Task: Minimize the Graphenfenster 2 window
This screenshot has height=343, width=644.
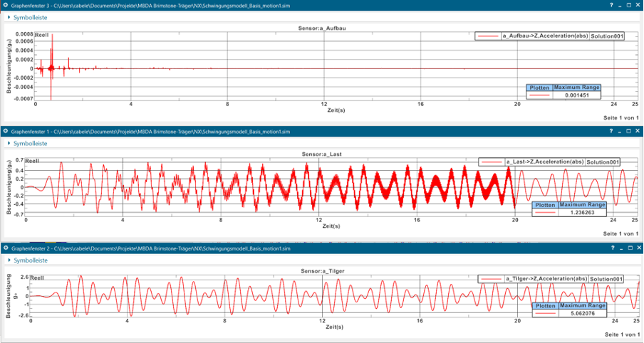Action: point(620,248)
